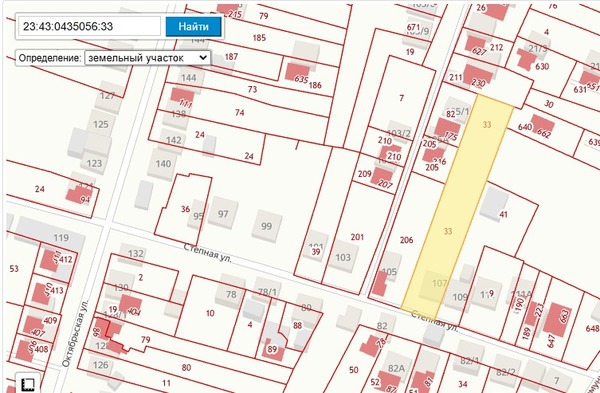Image resolution: width=600 pixels, height=393 pixels.
Task: Click building number 119
Action: click(61, 238)
